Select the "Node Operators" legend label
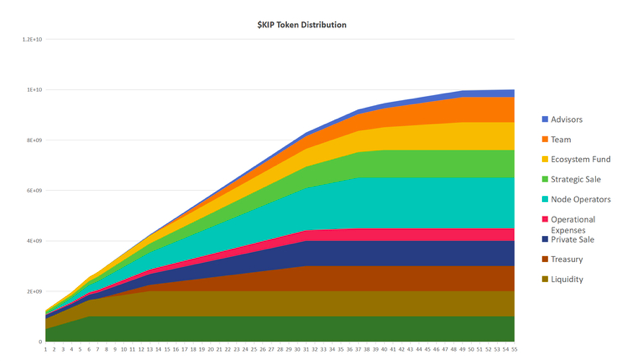Image resolution: width=631 pixels, height=361 pixels. tap(581, 200)
